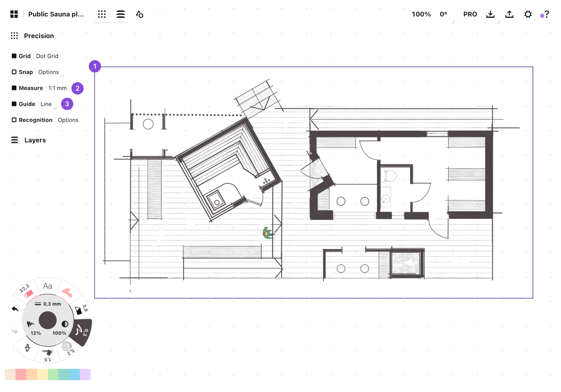This screenshot has width=561, height=392.
Task: Rename the Public Sauna pl... drawing title
Action: coord(56,14)
